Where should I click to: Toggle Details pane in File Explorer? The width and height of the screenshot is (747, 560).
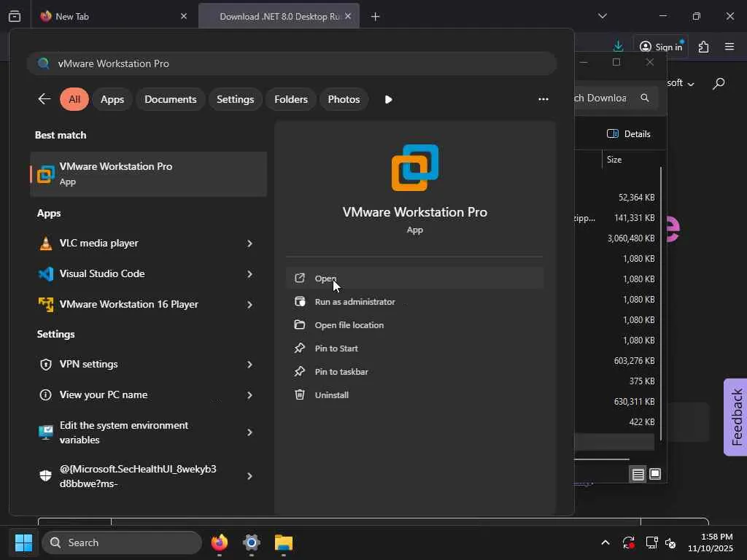(x=629, y=134)
